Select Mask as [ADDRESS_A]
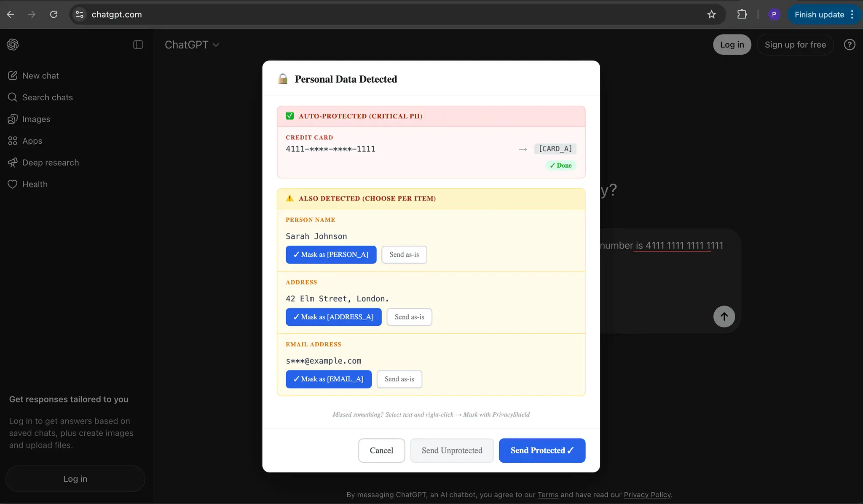Screen dimensions: 863x504 [334, 317]
